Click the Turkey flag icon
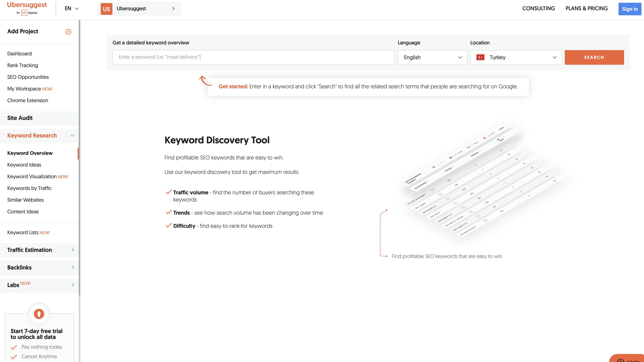The image size is (644, 362). 480,57
